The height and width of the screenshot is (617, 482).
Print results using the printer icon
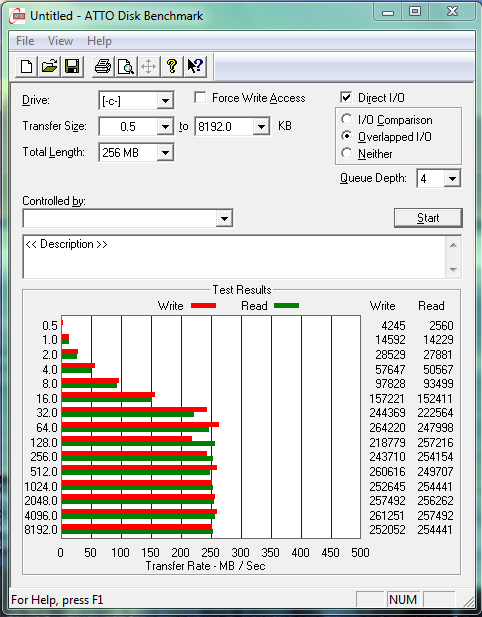103,66
